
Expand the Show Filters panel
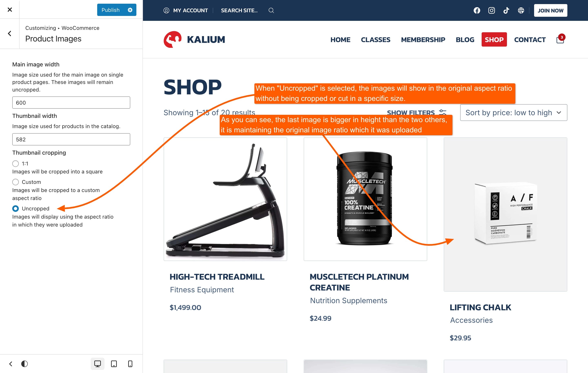pos(416,112)
